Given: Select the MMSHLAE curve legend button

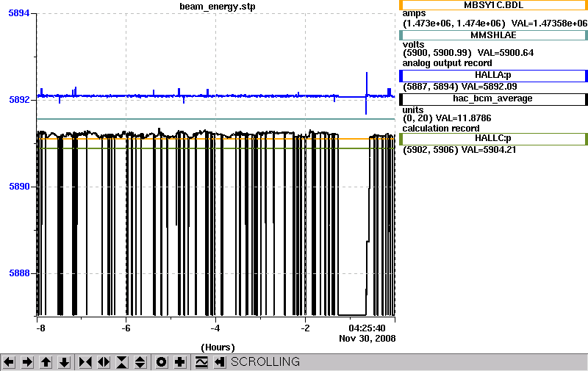Looking at the screenshot, I should pyautogui.click(x=493, y=35).
